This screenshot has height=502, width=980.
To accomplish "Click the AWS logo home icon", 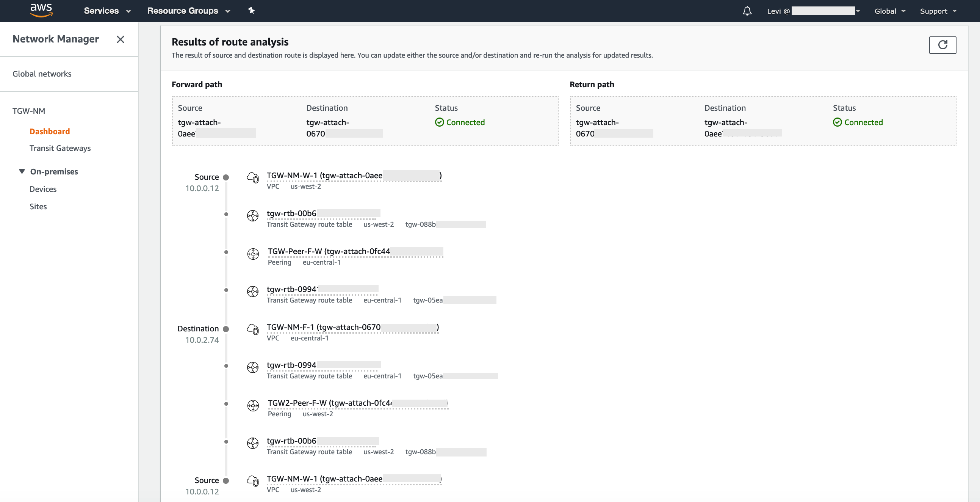I will pyautogui.click(x=41, y=10).
